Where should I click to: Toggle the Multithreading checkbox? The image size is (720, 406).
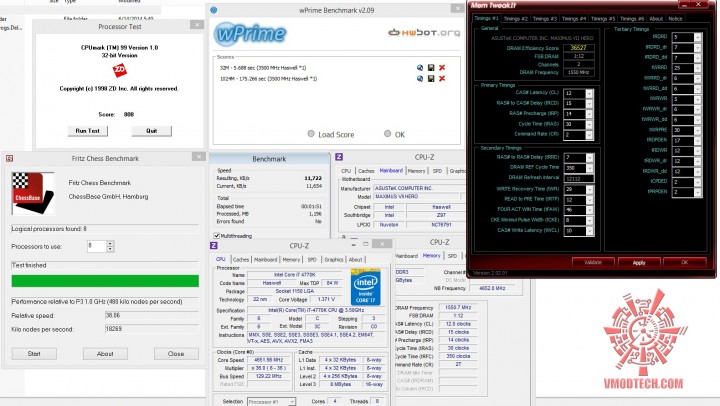tap(217, 236)
